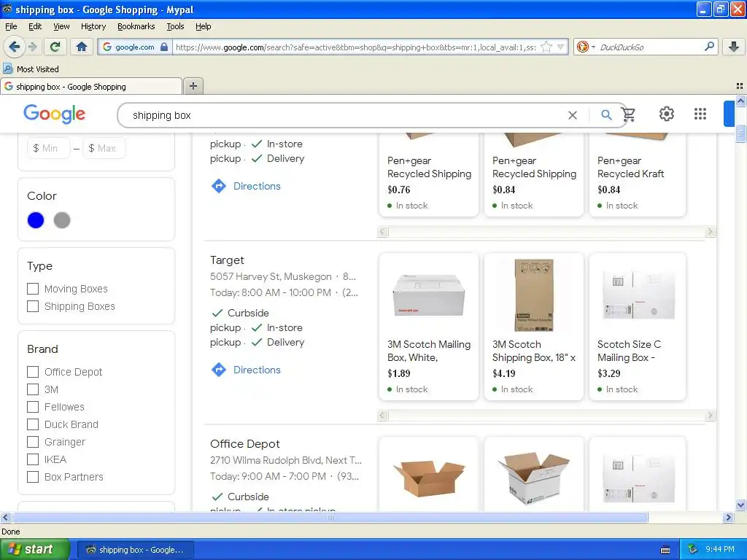This screenshot has height=560, width=747.
Task: Open the Office Depot store name link
Action: (x=245, y=444)
